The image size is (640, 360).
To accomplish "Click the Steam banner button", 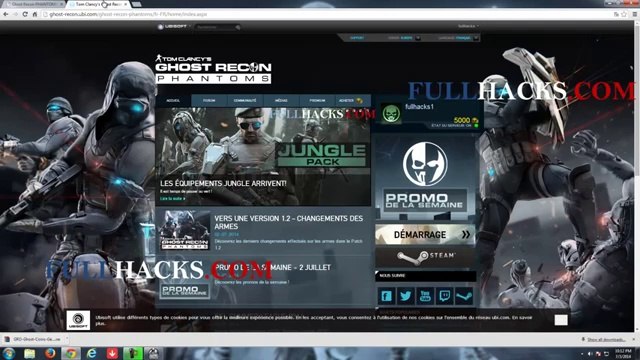I will [x=425, y=257].
